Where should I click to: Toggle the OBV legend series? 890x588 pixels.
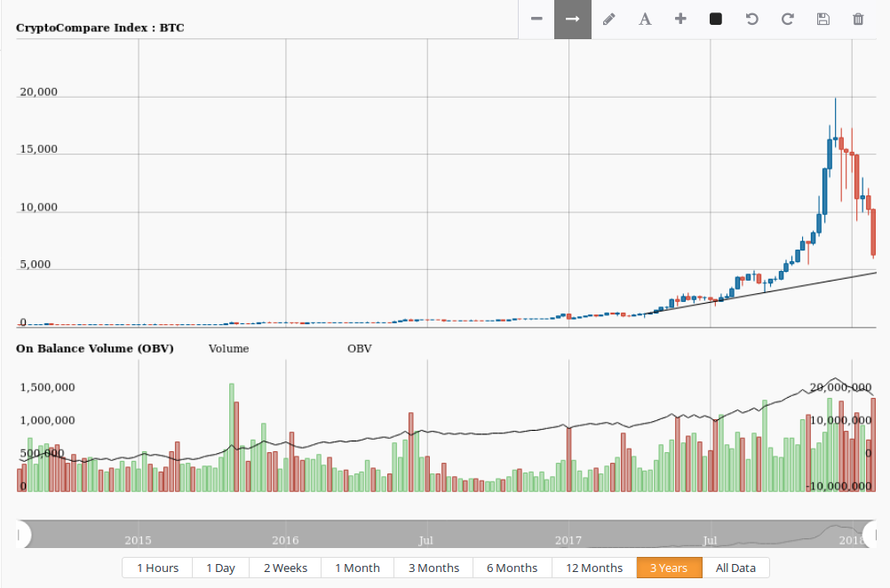[x=360, y=348]
